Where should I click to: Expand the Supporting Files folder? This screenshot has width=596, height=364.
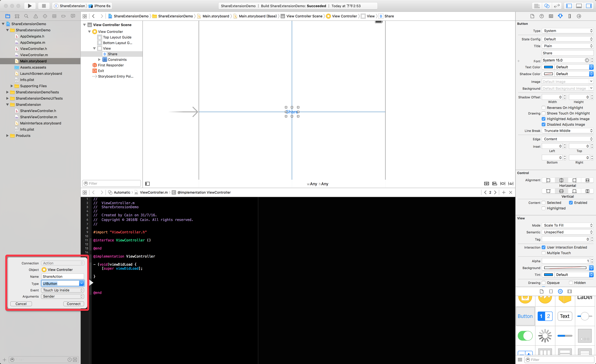12,86
